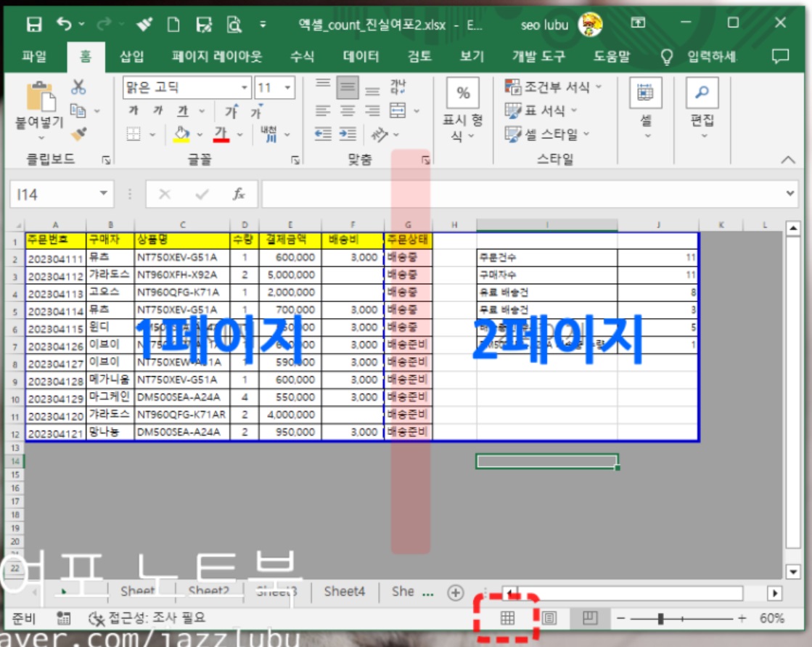Toggle bold formatting
Viewport: 812px width, 647px height.
tap(134, 110)
